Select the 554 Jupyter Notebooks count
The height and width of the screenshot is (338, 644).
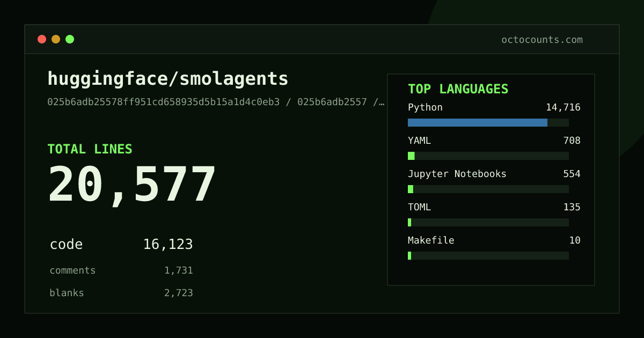572,174
